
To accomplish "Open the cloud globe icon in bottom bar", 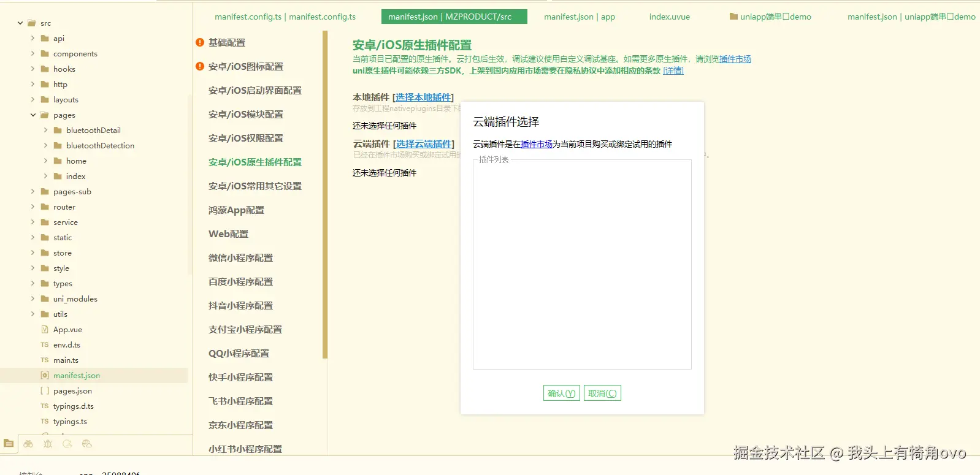I will click(x=87, y=444).
